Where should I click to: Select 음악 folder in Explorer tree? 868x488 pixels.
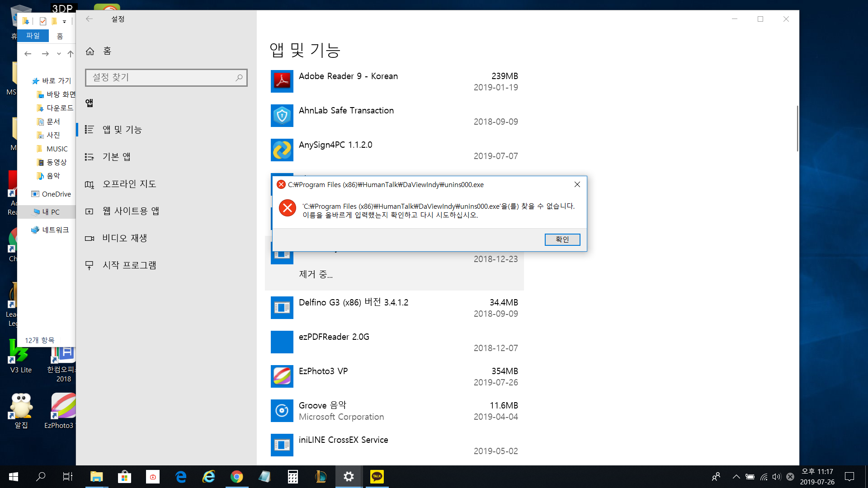click(48, 176)
